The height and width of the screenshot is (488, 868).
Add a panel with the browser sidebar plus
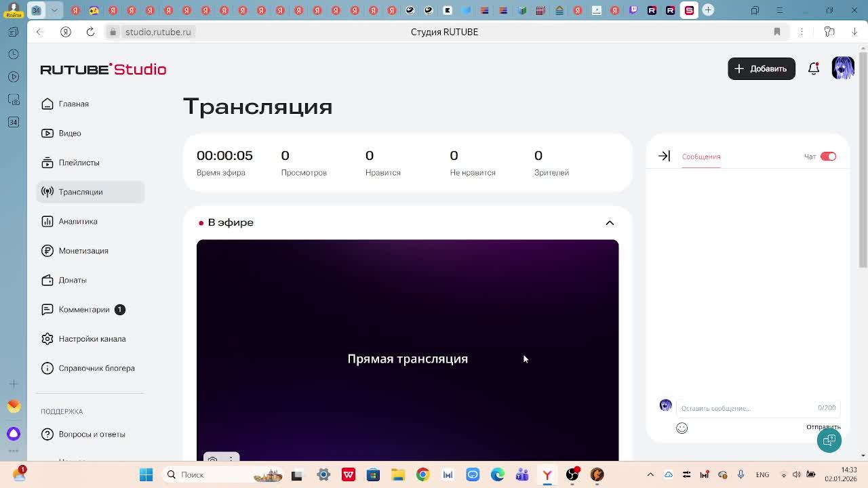(14, 384)
